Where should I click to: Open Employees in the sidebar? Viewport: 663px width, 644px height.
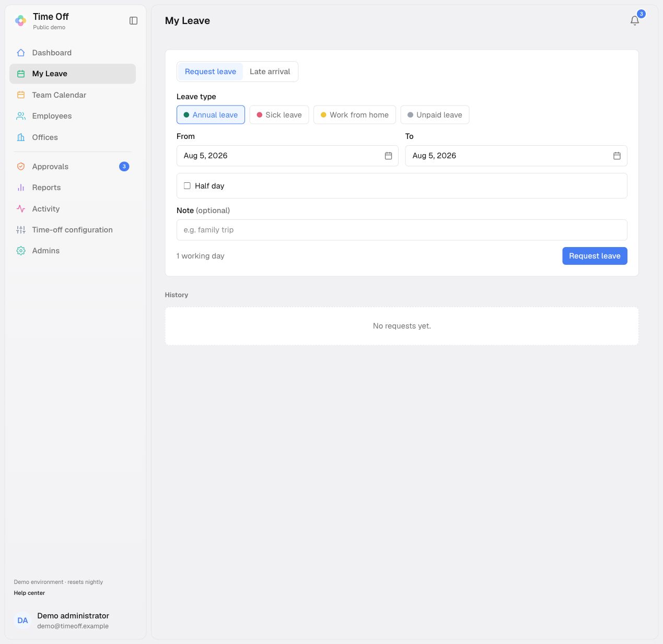pos(73,116)
